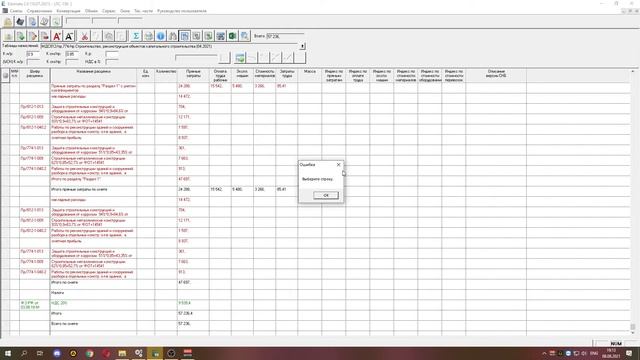Click the blue info icon
Image resolution: width=640 pixels, height=360 pixels.
click(x=161, y=36)
